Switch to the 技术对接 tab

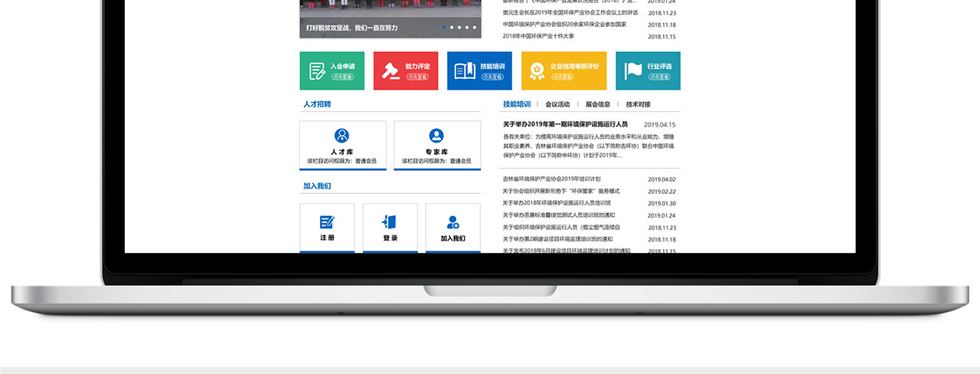639,104
